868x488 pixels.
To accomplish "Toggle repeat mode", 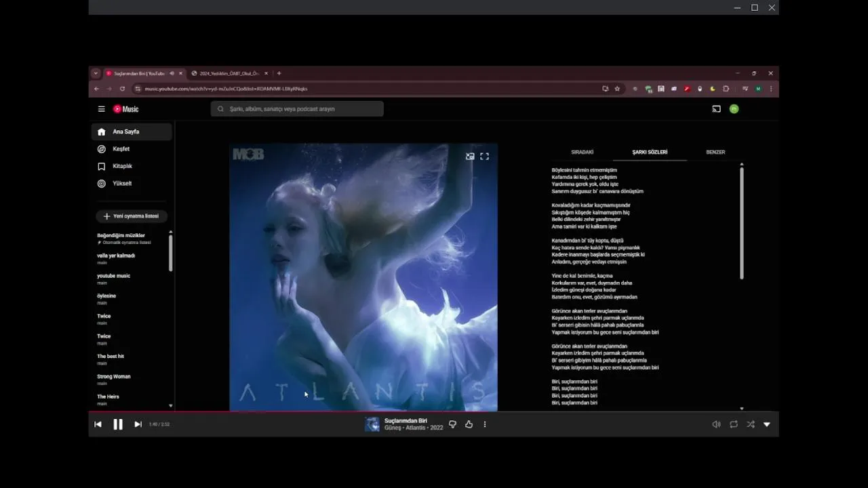I will [x=734, y=424].
